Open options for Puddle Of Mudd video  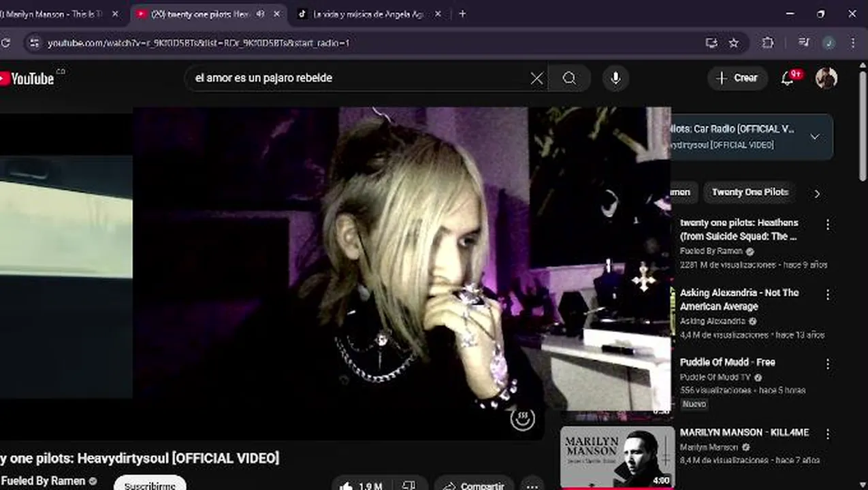(828, 364)
